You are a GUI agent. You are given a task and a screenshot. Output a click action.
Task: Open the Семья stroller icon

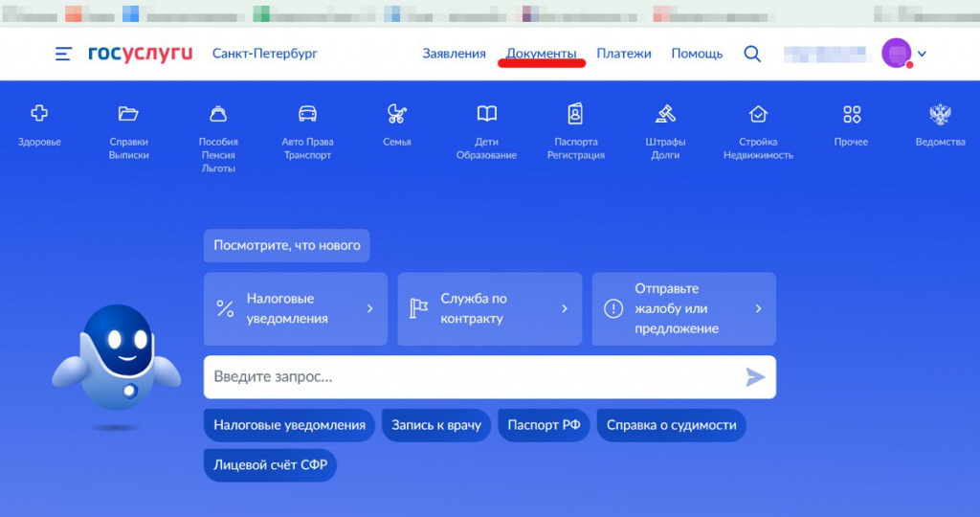[397, 113]
